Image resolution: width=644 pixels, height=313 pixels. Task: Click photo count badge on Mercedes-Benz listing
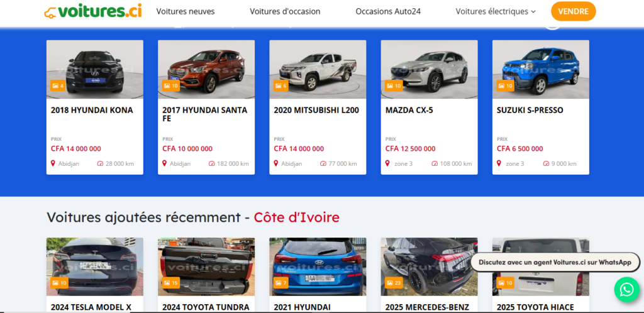[394, 283]
